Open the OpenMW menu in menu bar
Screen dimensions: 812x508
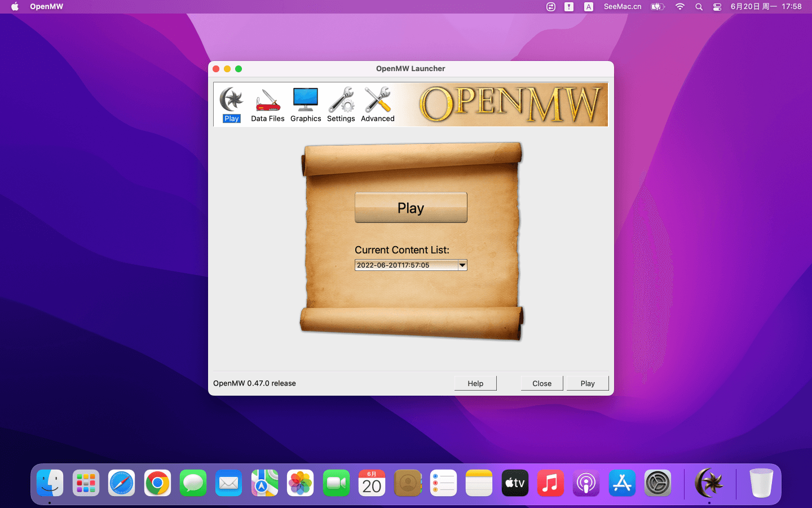click(47, 7)
